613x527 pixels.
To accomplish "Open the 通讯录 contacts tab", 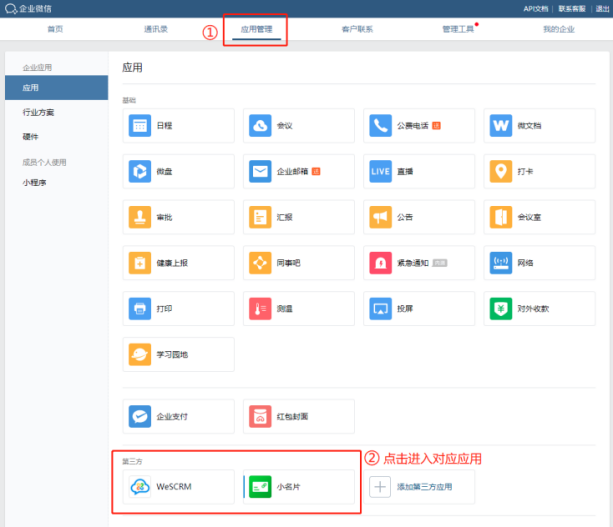I will [x=155, y=30].
